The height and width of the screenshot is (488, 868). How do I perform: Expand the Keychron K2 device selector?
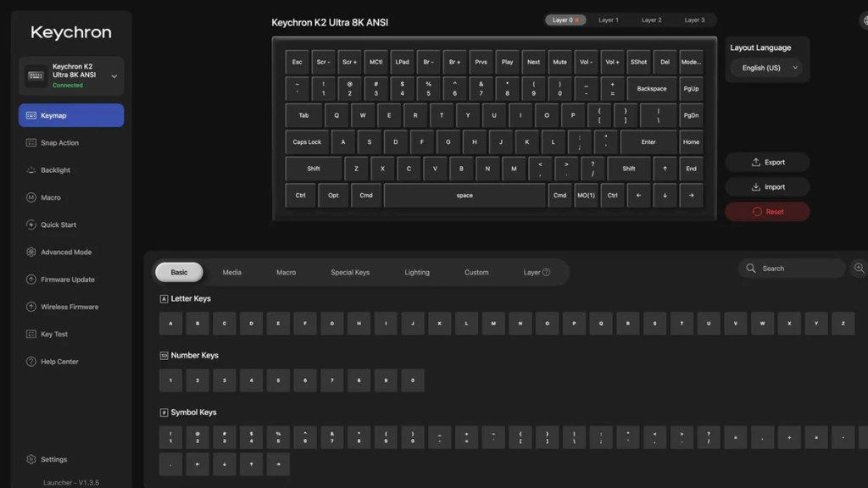coord(71,75)
